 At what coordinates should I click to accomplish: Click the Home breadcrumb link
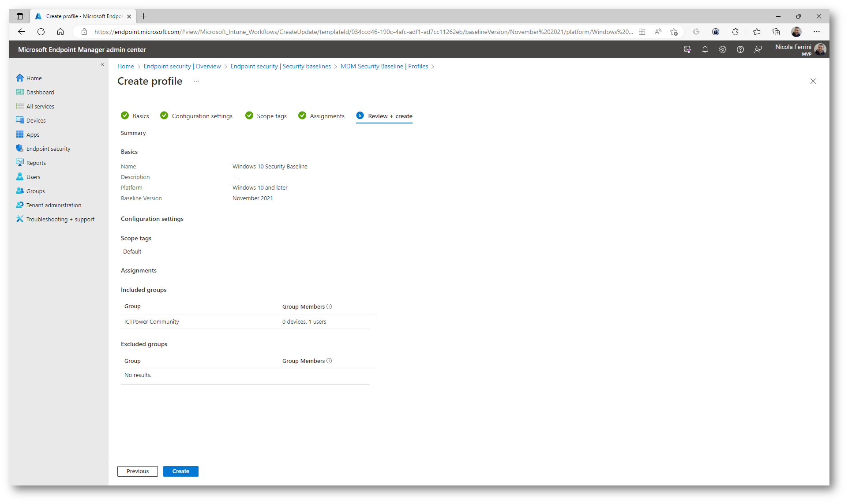pos(126,66)
